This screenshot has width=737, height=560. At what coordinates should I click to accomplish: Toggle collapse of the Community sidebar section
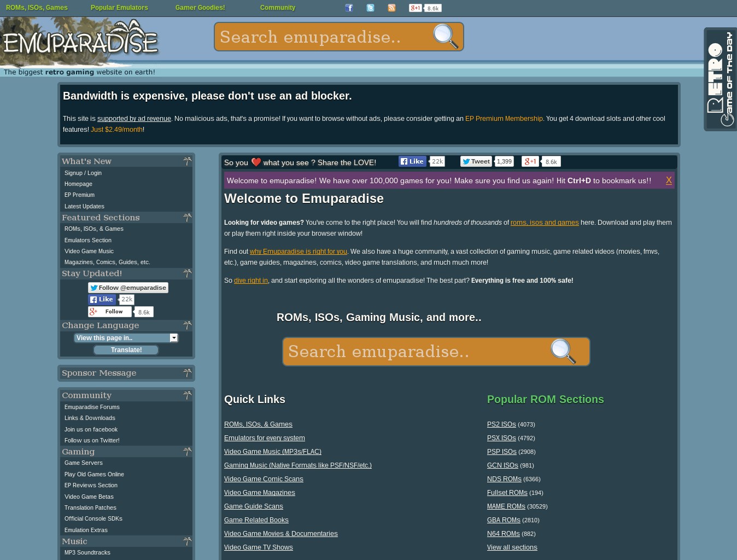pos(187,395)
